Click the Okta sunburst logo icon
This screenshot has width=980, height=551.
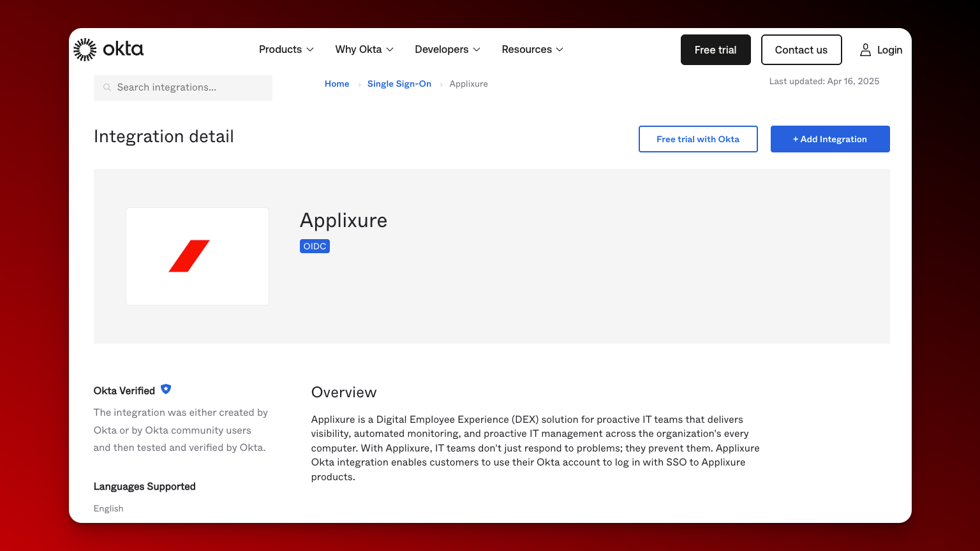click(x=85, y=50)
